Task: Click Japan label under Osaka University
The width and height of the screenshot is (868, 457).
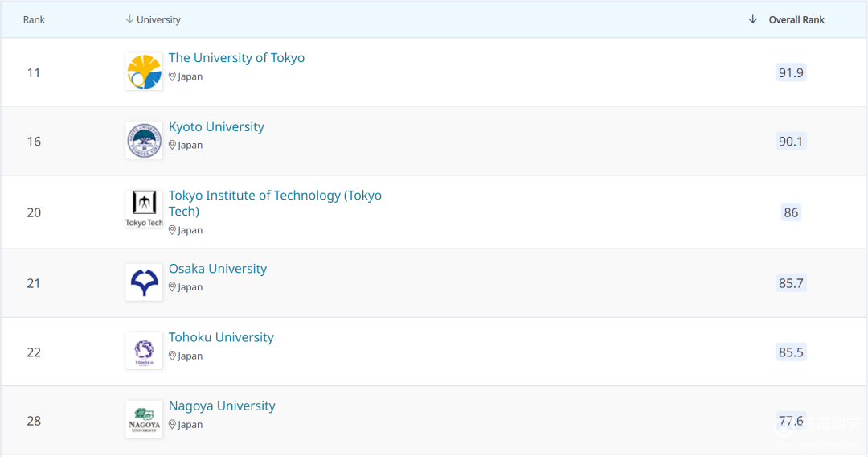Action: tap(190, 287)
